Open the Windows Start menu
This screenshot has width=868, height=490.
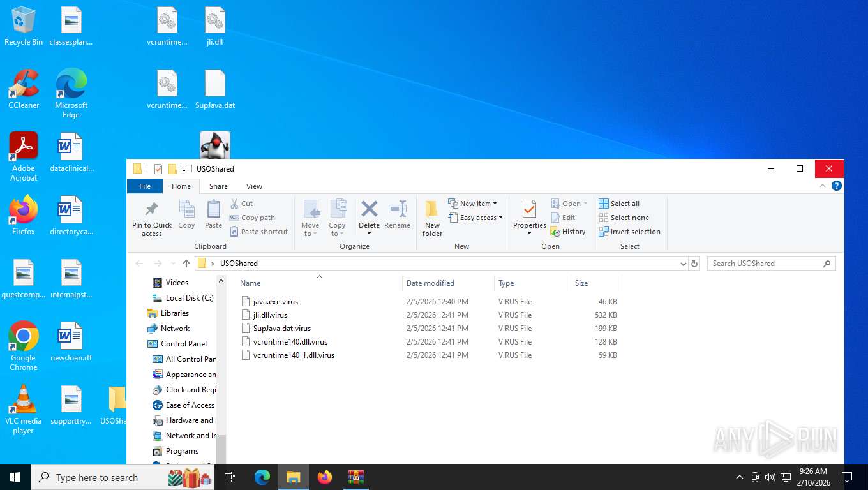[15, 477]
